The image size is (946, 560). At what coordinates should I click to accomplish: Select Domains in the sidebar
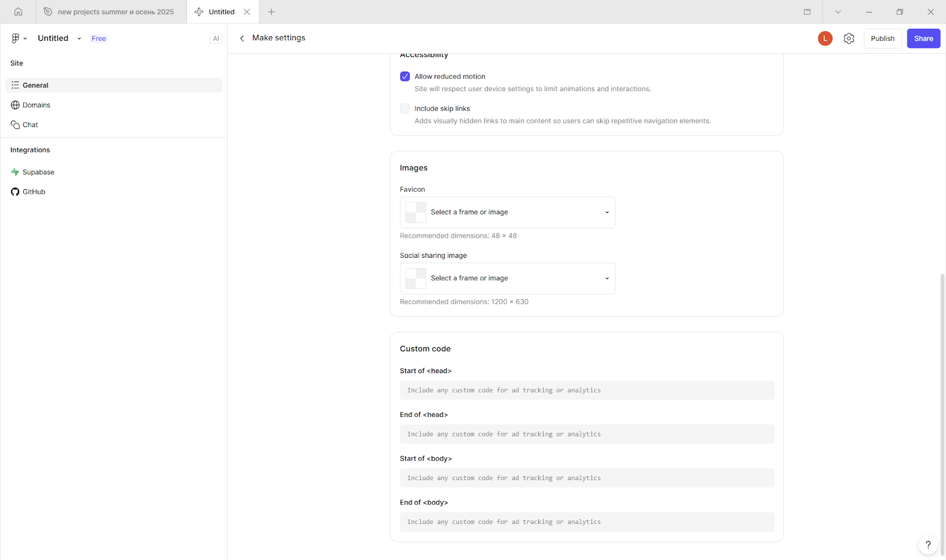click(37, 105)
